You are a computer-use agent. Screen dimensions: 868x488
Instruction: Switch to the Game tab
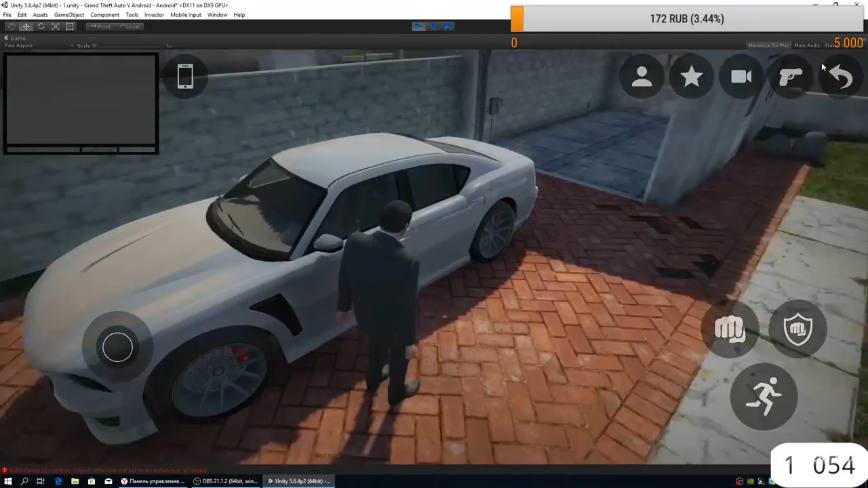click(15, 38)
